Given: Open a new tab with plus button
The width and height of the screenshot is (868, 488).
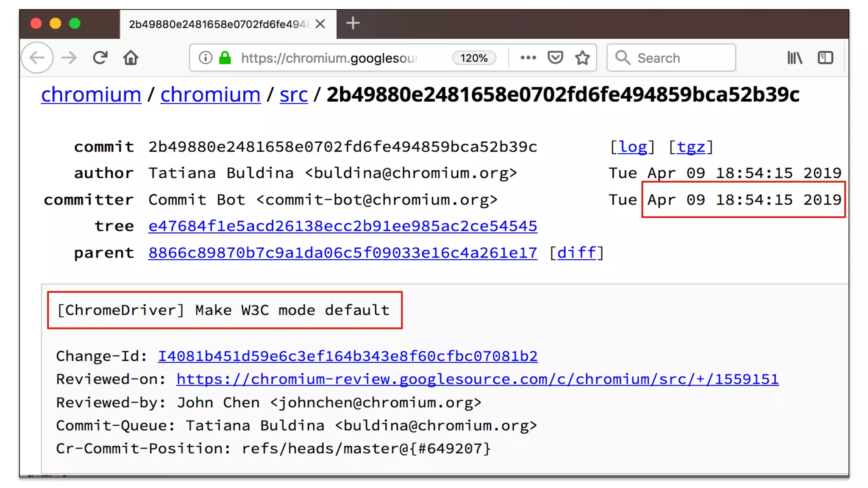Looking at the screenshot, I should [353, 23].
